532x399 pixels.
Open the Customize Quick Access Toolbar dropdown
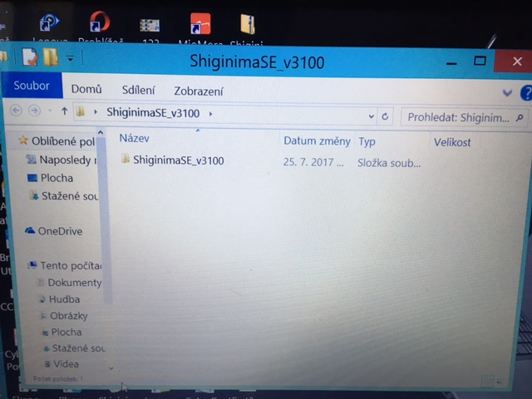(x=70, y=59)
